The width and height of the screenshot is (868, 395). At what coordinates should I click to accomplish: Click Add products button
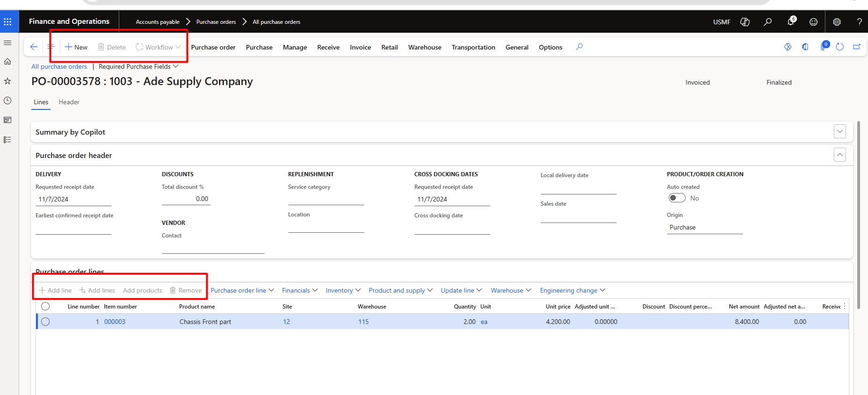[x=142, y=290]
